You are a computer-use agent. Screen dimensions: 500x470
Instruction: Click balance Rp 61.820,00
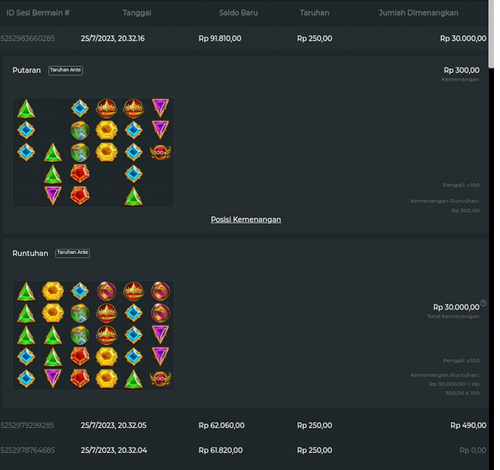click(x=221, y=450)
